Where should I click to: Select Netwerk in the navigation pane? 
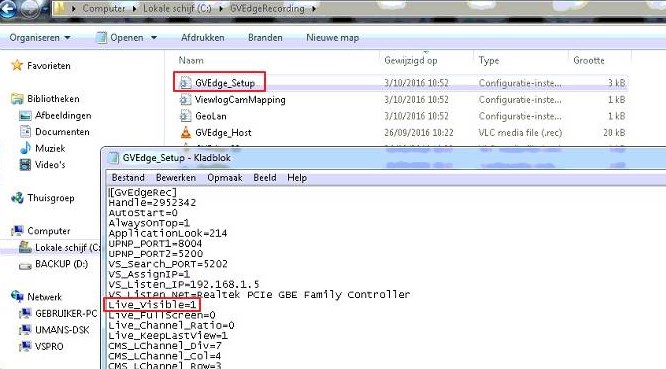44,297
